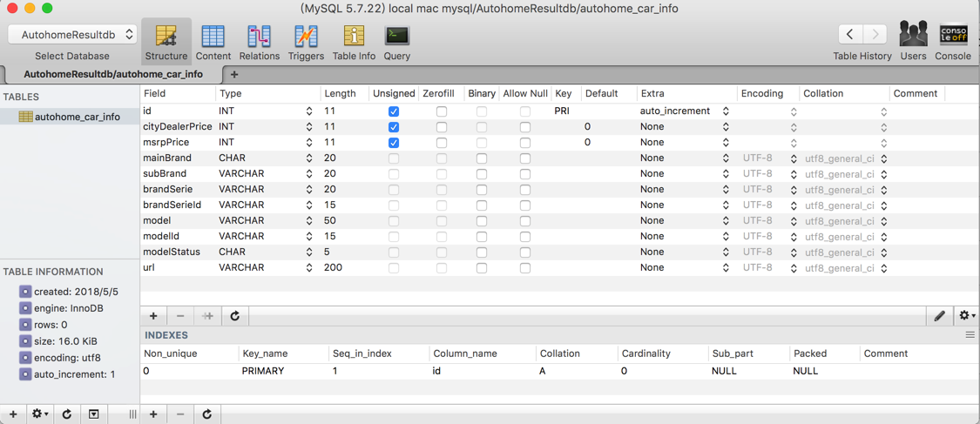Toggle the table information pane
This screenshot has height=424, width=980.
tap(94, 414)
